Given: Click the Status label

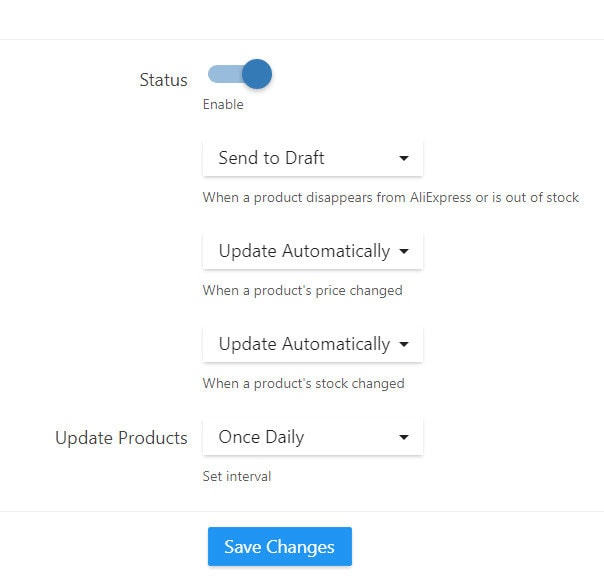Looking at the screenshot, I should click(163, 80).
